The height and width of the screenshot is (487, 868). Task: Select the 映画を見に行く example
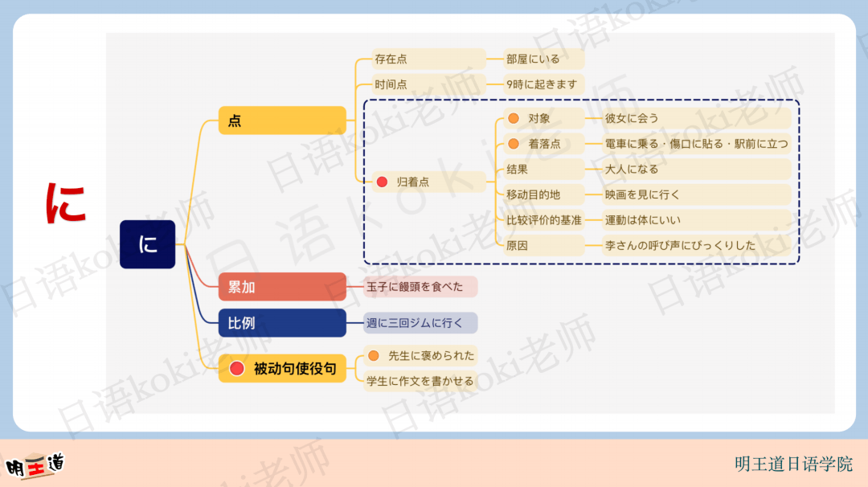click(696, 194)
